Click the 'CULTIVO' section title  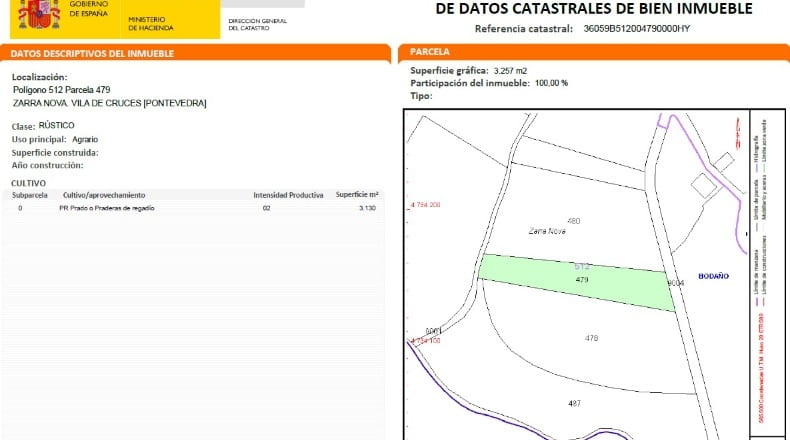point(28,183)
